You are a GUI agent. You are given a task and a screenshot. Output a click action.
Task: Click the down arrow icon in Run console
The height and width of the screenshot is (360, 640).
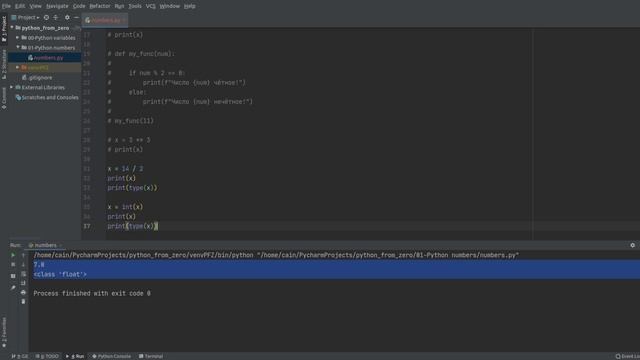[23, 264]
